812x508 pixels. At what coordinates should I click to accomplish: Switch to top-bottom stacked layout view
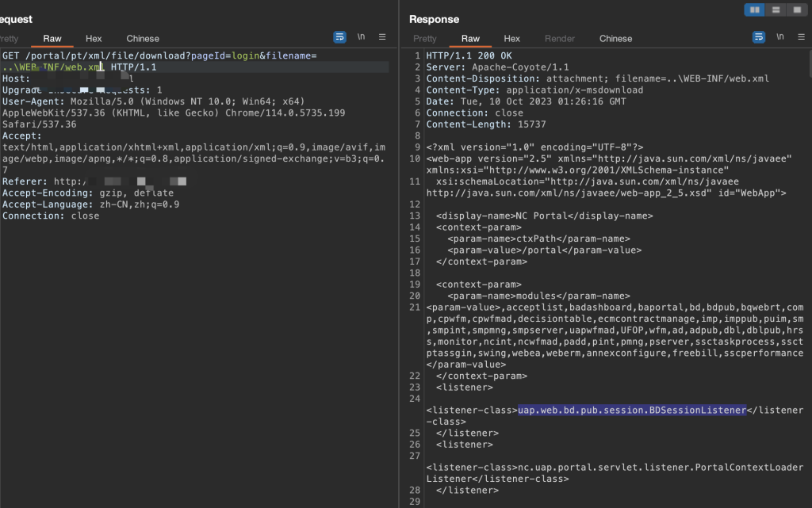coord(776,10)
